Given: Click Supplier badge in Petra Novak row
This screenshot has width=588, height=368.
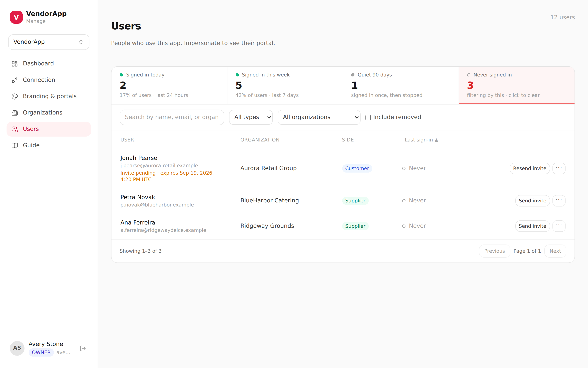Looking at the screenshot, I should point(355,201).
